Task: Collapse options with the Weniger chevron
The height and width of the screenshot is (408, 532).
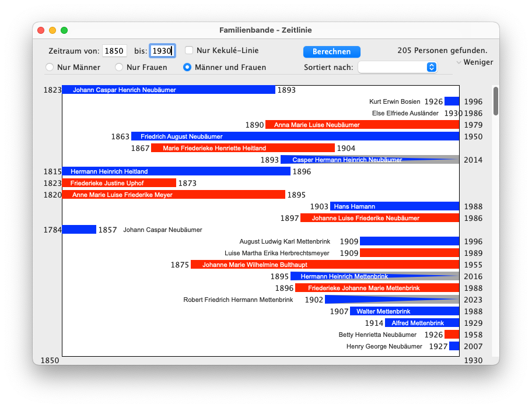Action: [459, 62]
